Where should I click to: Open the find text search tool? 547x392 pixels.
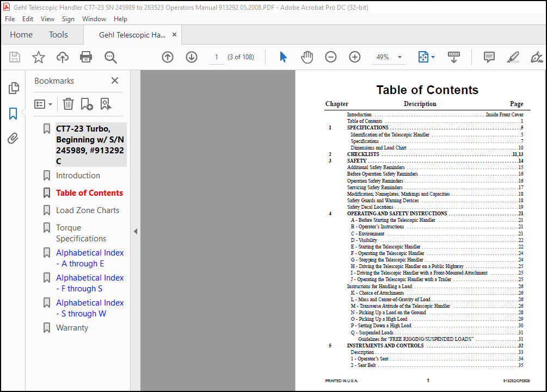[x=110, y=57]
